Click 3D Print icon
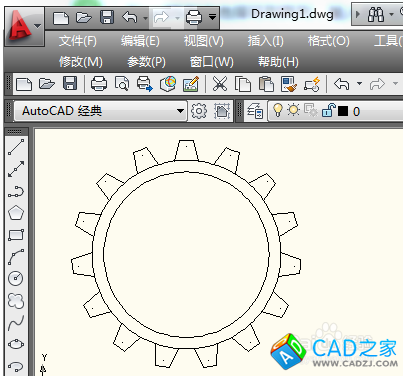This screenshot has height=376, width=403. pyautogui.click(x=168, y=84)
